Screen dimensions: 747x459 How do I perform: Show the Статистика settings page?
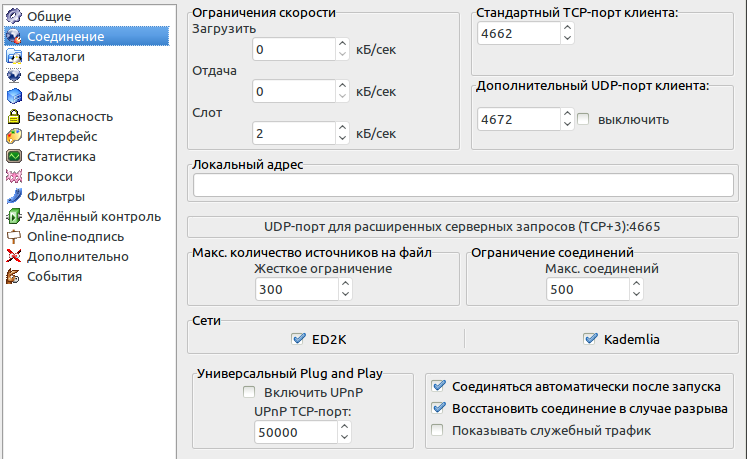point(61,156)
